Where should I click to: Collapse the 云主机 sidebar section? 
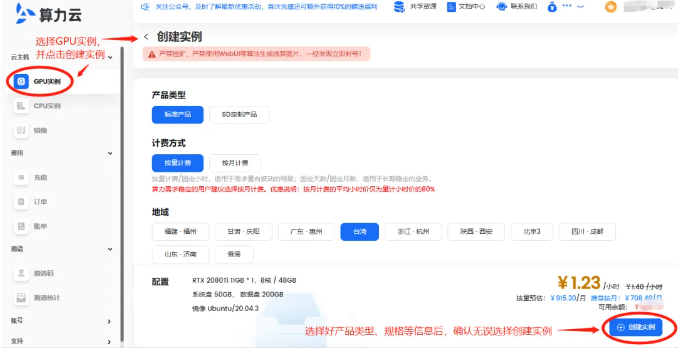[x=110, y=57]
